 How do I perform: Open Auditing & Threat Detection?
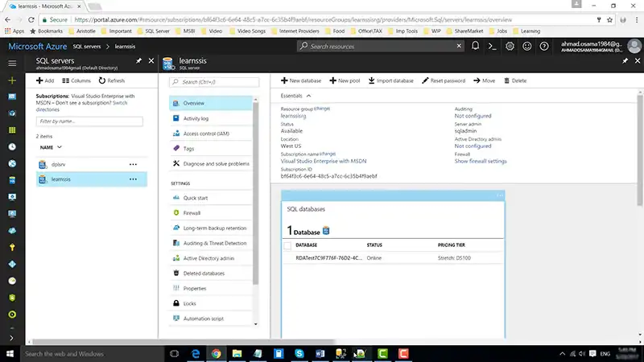[211, 243]
